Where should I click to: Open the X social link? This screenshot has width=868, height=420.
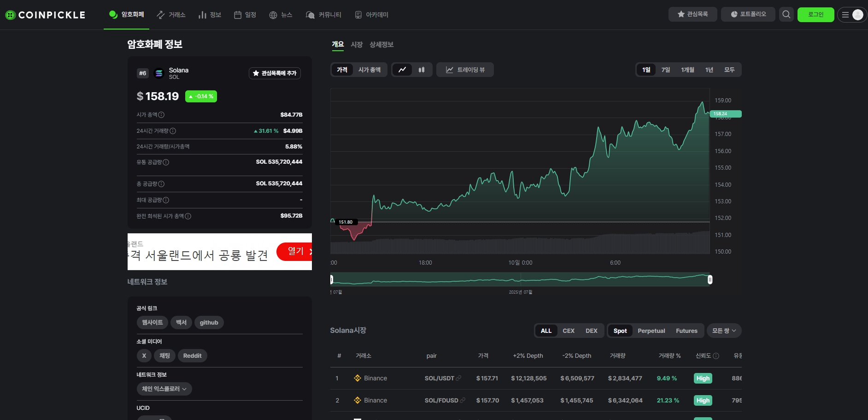(x=144, y=356)
